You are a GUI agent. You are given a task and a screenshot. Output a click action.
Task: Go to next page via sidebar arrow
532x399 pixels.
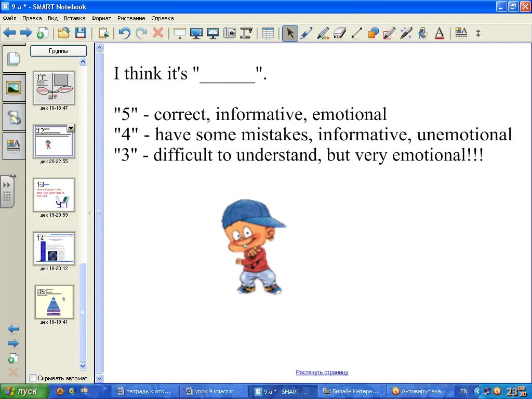pos(13,343)
